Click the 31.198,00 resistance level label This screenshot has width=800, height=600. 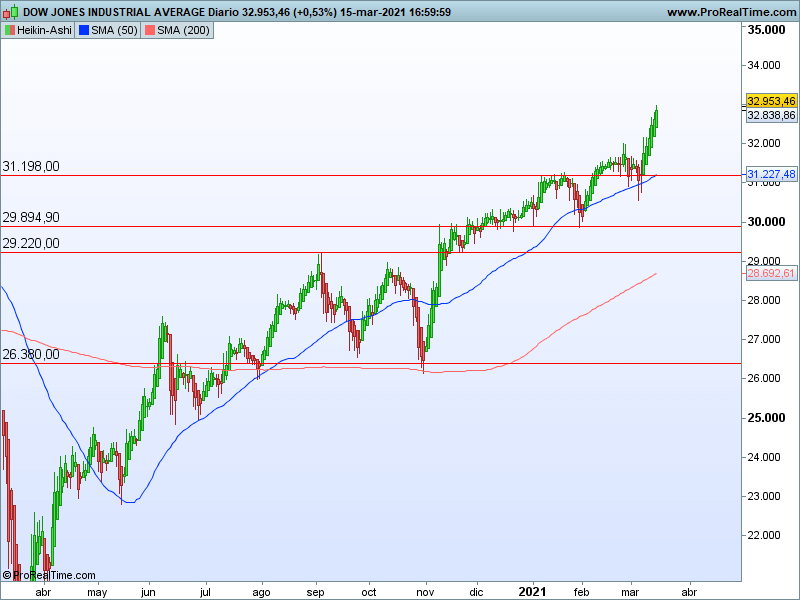pos(31,166)
